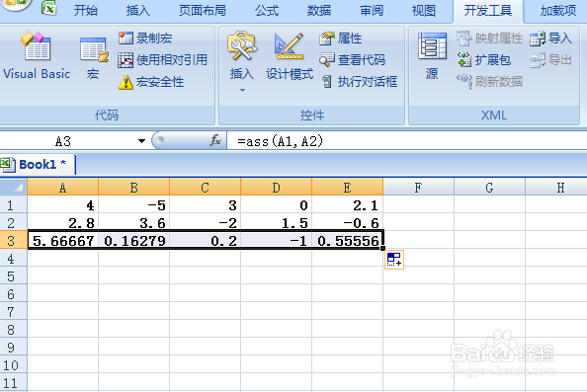
Task: Select row 10 header
Action: pos(14,365)
